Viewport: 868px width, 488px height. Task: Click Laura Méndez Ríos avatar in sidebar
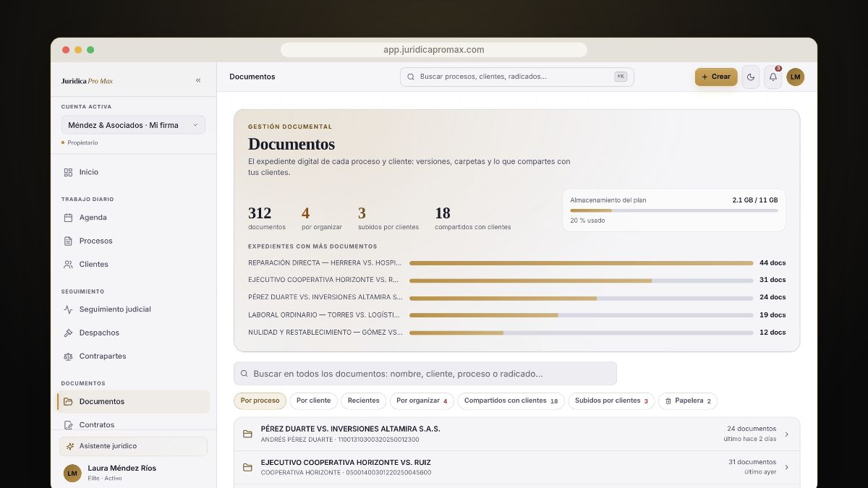72,473
